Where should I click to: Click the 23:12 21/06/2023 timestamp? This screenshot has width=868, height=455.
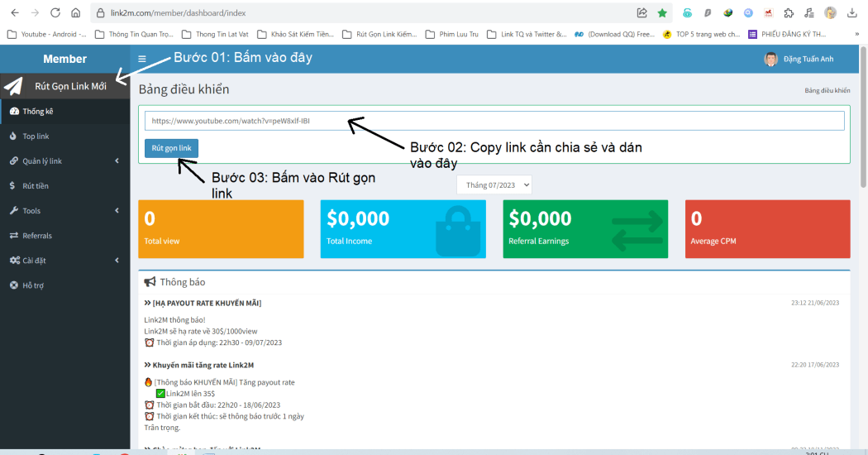coord(815,303)
